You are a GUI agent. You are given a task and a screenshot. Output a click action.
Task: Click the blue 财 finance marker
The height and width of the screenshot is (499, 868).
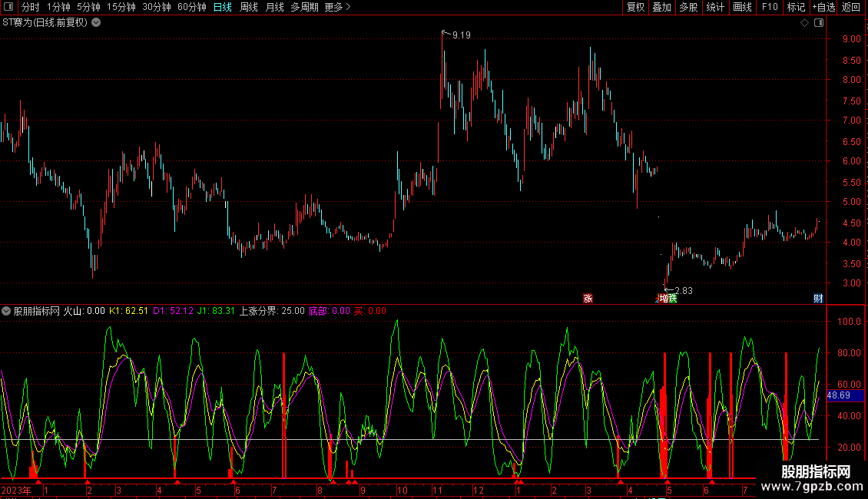pyautogui.click(x=818, y=298)
